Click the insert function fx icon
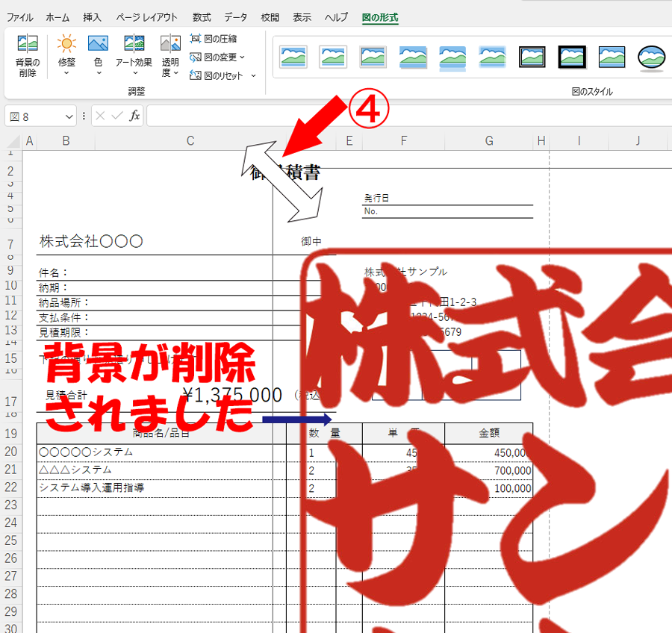The image size is (672, 633). click(134, 116)
